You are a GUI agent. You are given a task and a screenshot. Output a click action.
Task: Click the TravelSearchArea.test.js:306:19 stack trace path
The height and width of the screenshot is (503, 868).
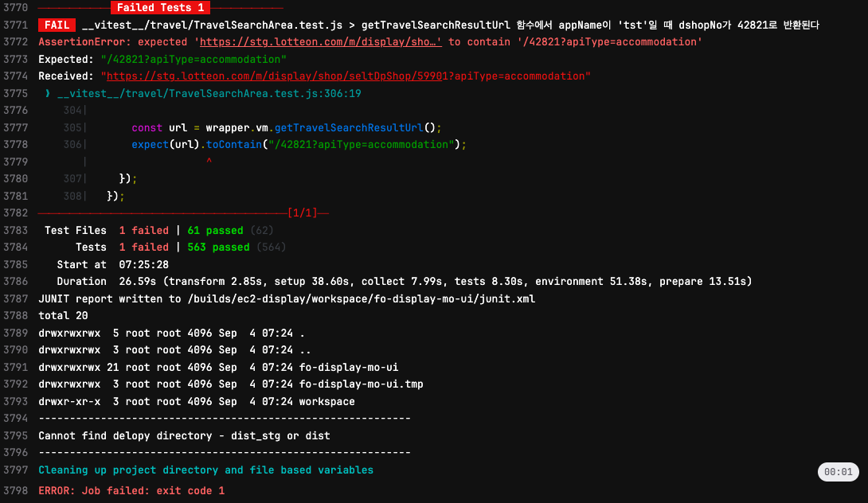[x=209, y=94]
